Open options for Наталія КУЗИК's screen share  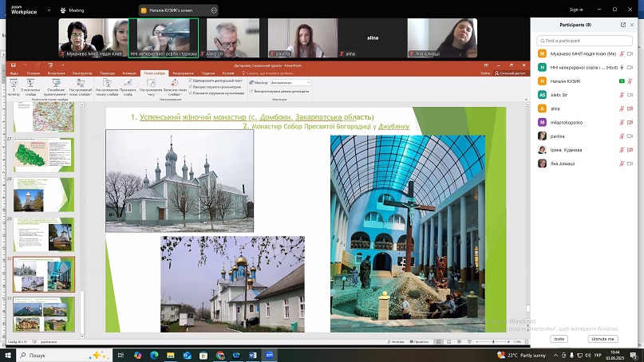coord(214,10)
